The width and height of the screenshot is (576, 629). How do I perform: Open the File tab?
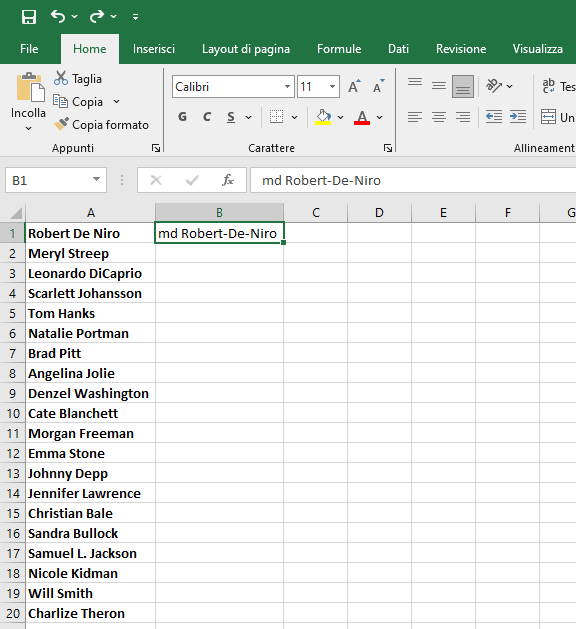click(x=29, y=49)
